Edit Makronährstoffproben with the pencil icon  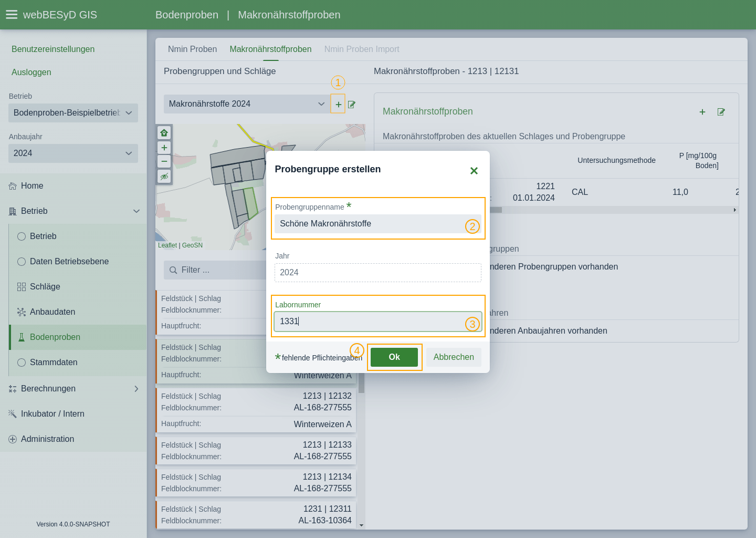(x=721, y=112)
